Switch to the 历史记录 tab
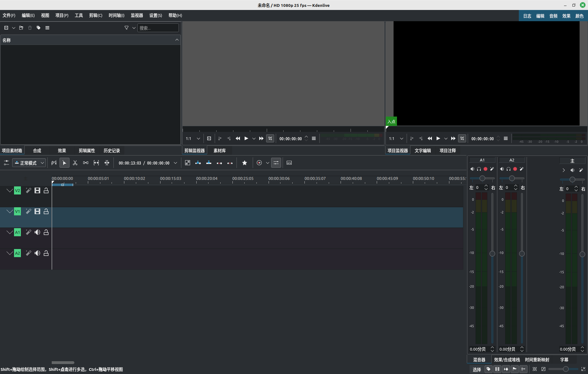 [x=112, y=151]
